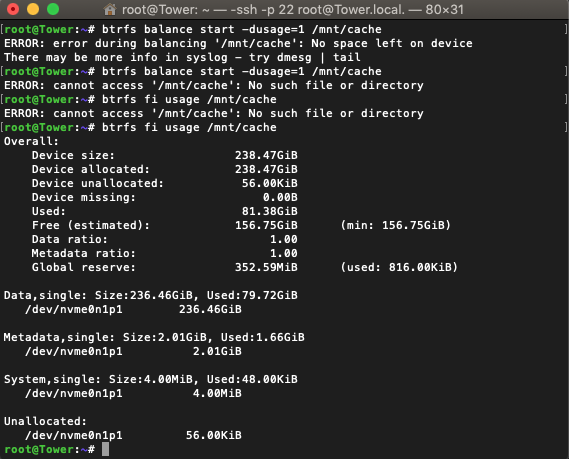Click the last 'btrfs fi usage /mnt/cache' command
Viewport: 569px width, 459px height.
point(189,127)
